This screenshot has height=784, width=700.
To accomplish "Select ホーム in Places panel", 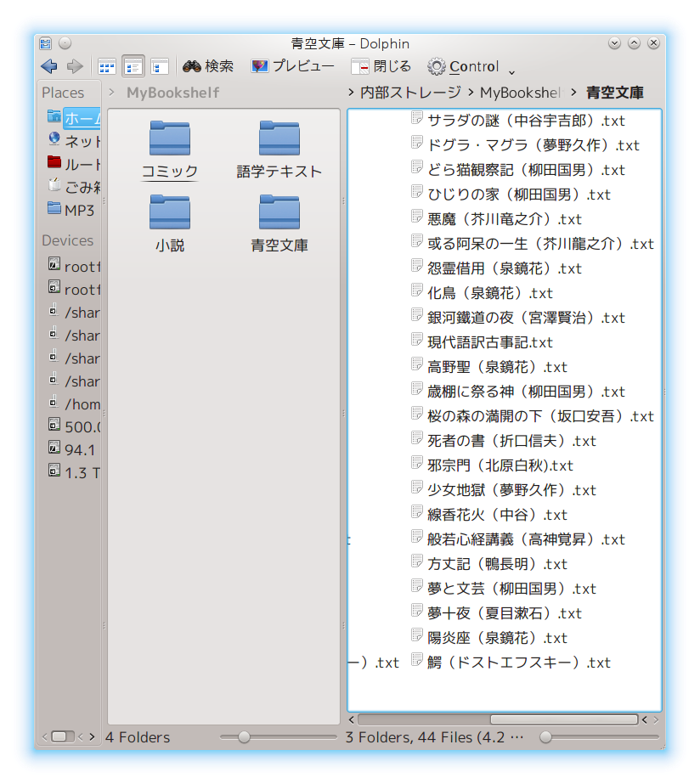I will [74, 118].
